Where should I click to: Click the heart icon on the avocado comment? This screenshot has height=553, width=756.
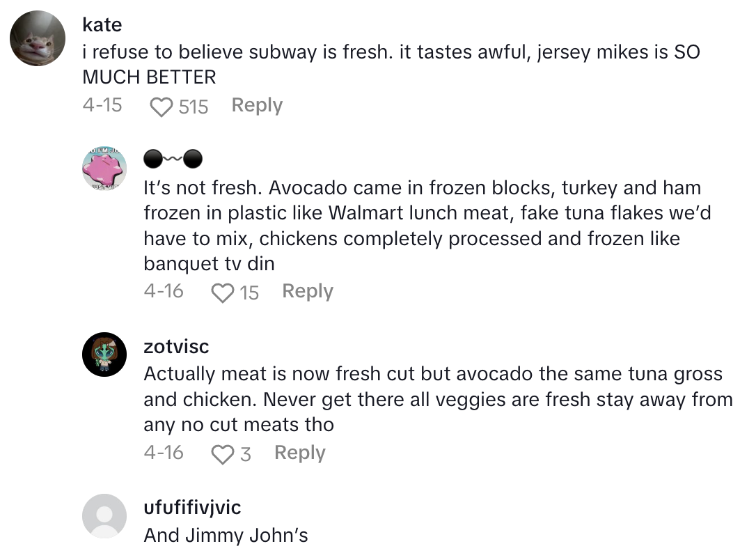click(x=222, y=292)
